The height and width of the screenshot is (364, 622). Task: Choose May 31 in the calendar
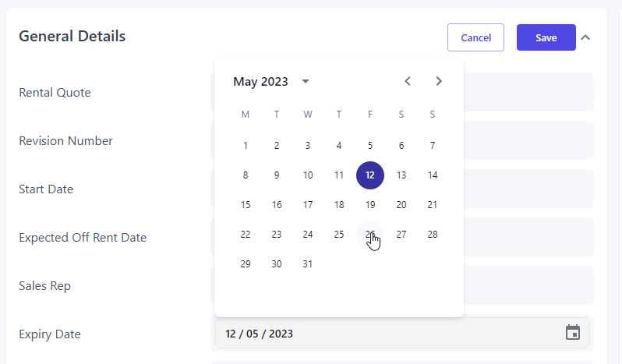coord(308,264)
